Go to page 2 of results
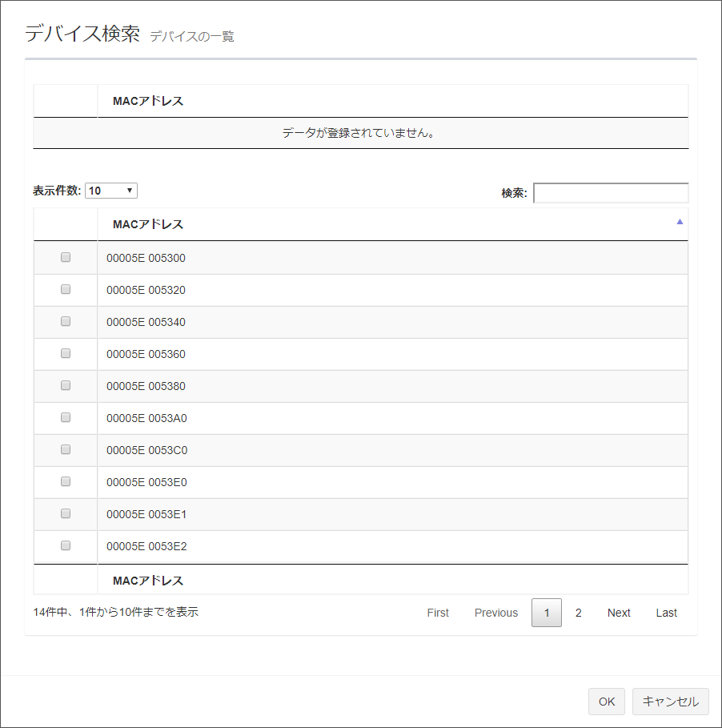The height and width of the screenshot is (728, 722). [x=578, y=613]
